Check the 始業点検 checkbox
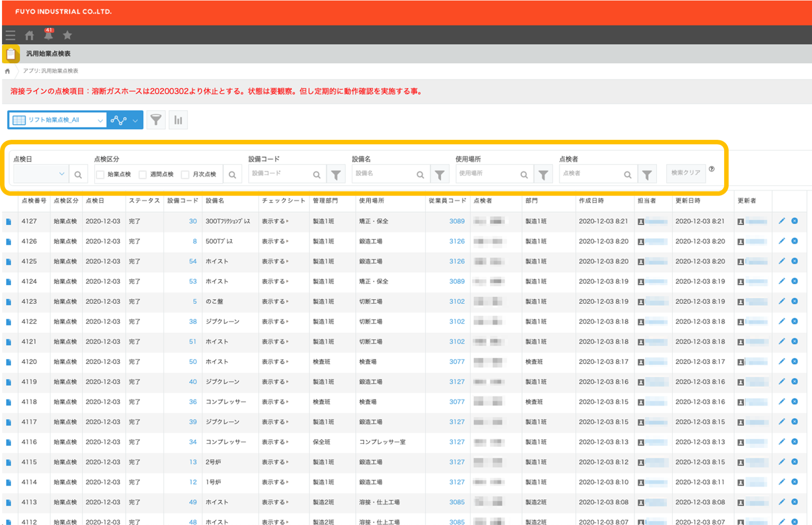812x525 pixels. point(100,174)
